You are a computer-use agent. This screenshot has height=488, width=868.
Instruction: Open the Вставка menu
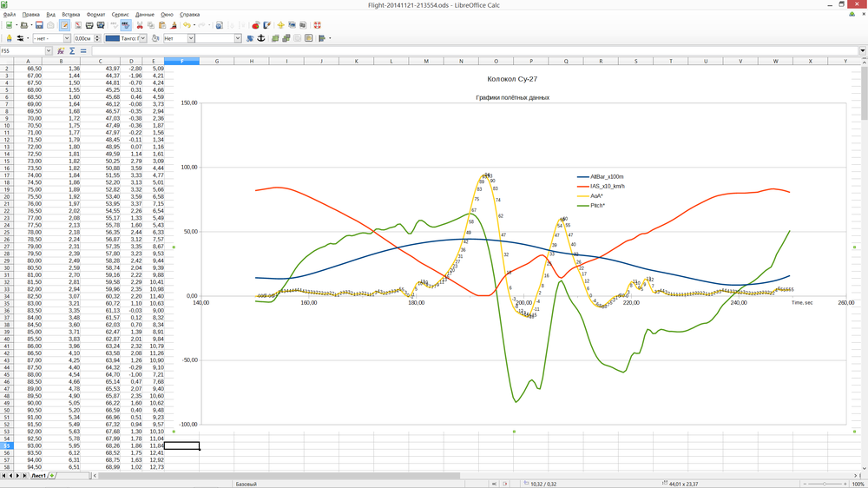[71, 15]
